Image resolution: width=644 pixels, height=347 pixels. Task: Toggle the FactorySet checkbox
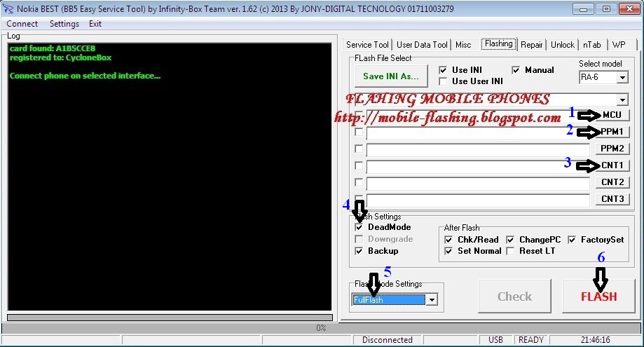(572, 240)
